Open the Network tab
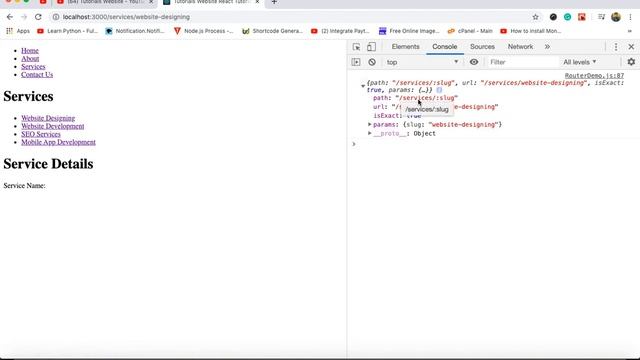This screenshot has height=360, width=640. click(520, 47)
